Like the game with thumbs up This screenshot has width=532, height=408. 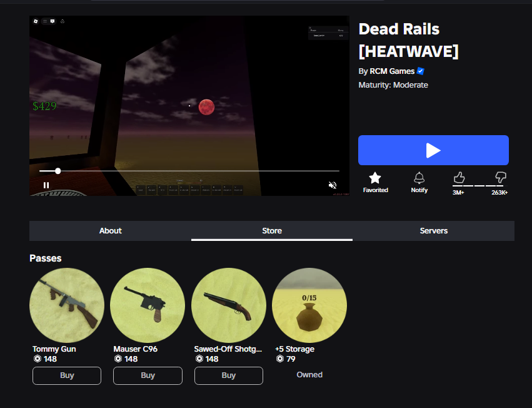459,177
